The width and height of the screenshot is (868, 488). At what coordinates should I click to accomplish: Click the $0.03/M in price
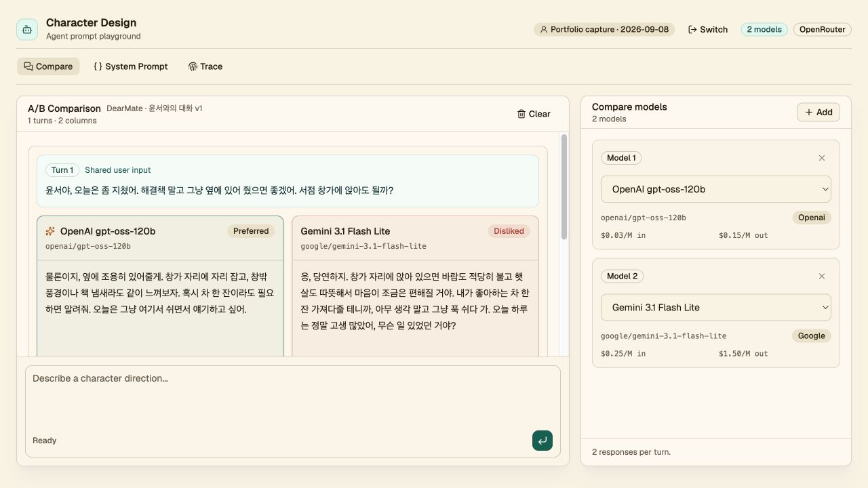623,235
